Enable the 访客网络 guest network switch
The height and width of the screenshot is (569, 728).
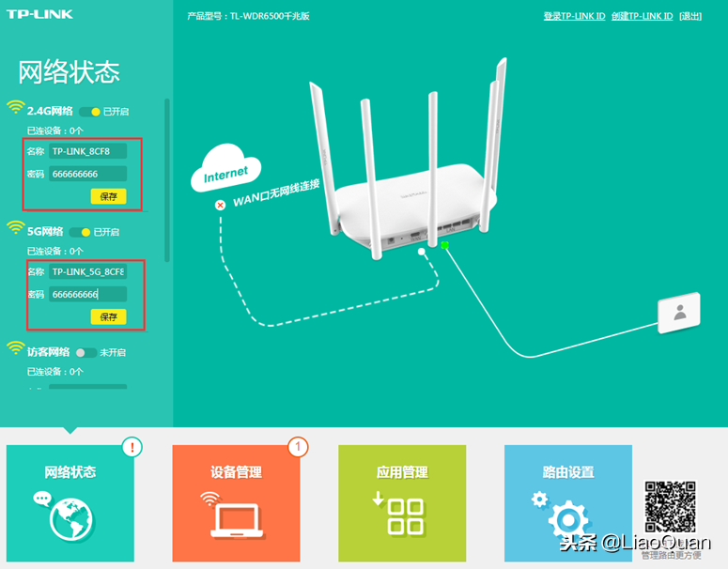(x=85, y=352)
